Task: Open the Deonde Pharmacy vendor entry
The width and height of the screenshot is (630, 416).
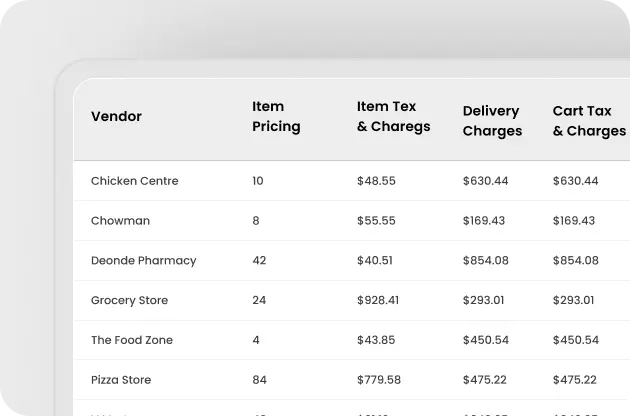Action: point(143,260)
